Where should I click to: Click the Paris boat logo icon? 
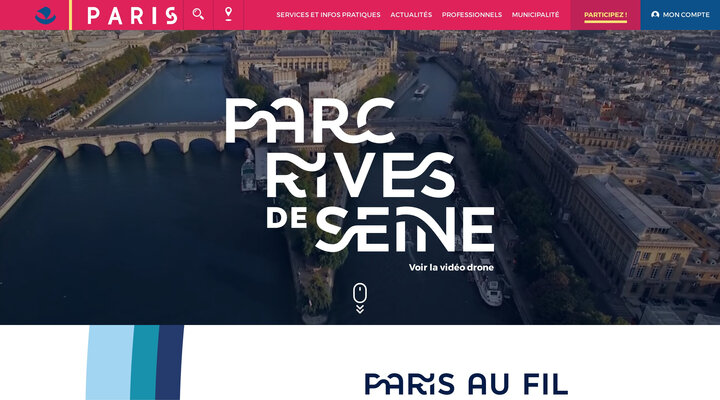[45, 15]
